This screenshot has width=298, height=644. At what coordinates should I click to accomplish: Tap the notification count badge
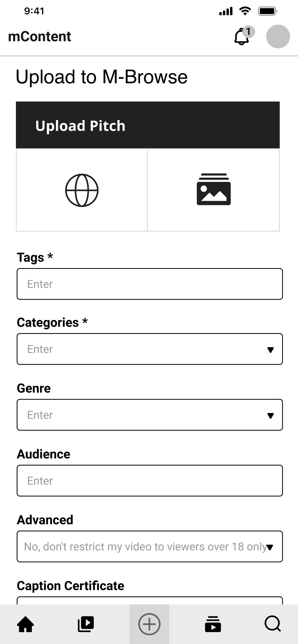[248, 32]
